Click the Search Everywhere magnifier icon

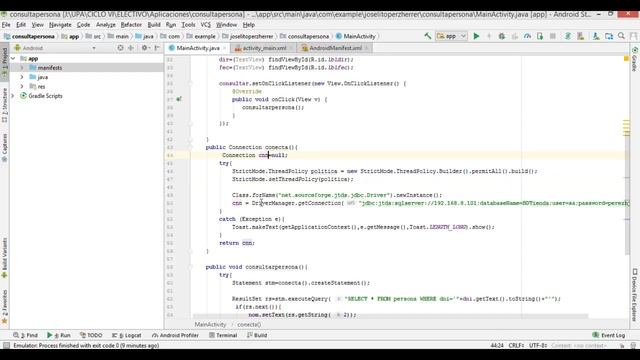point(621,36)
